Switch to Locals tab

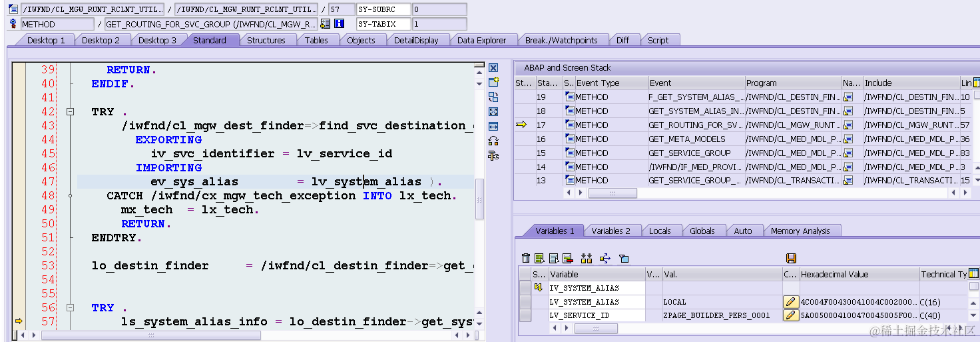[x=660, y=231]
